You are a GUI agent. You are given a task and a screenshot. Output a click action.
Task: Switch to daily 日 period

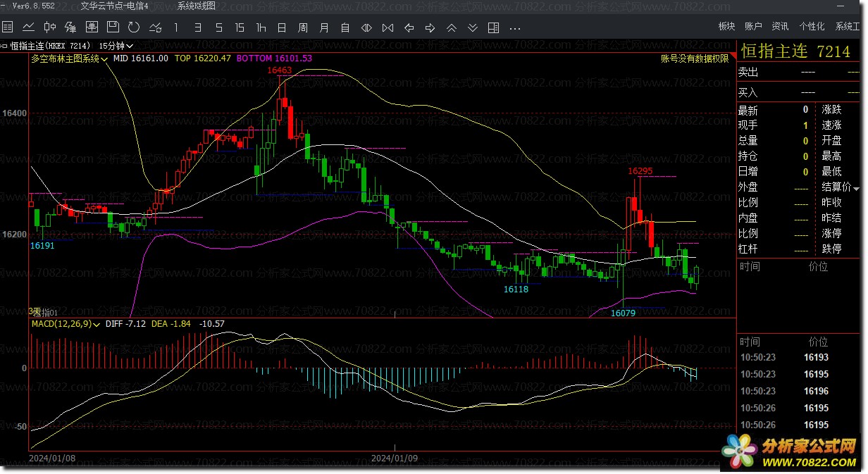click(x=282, y=27)
